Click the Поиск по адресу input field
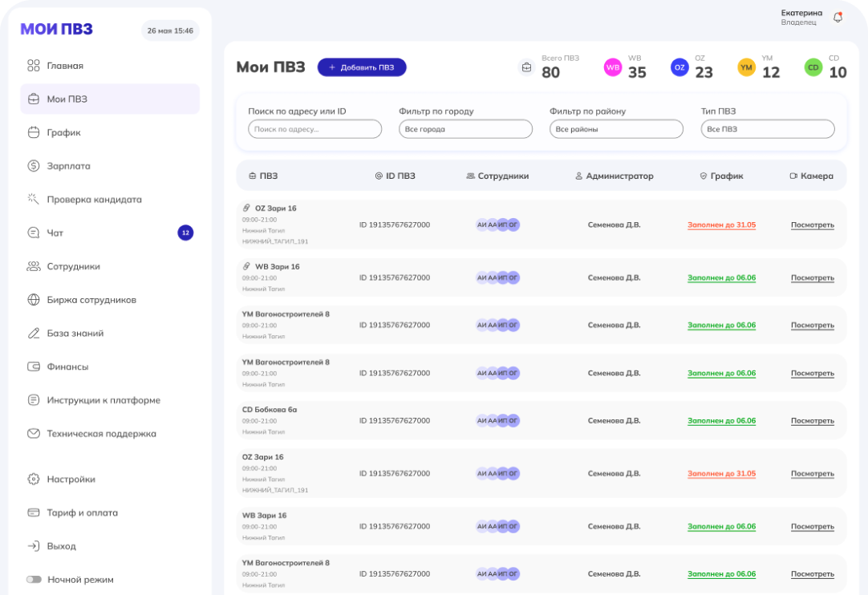Viewport: 868px width, 595px height. (x=314, y=129)
